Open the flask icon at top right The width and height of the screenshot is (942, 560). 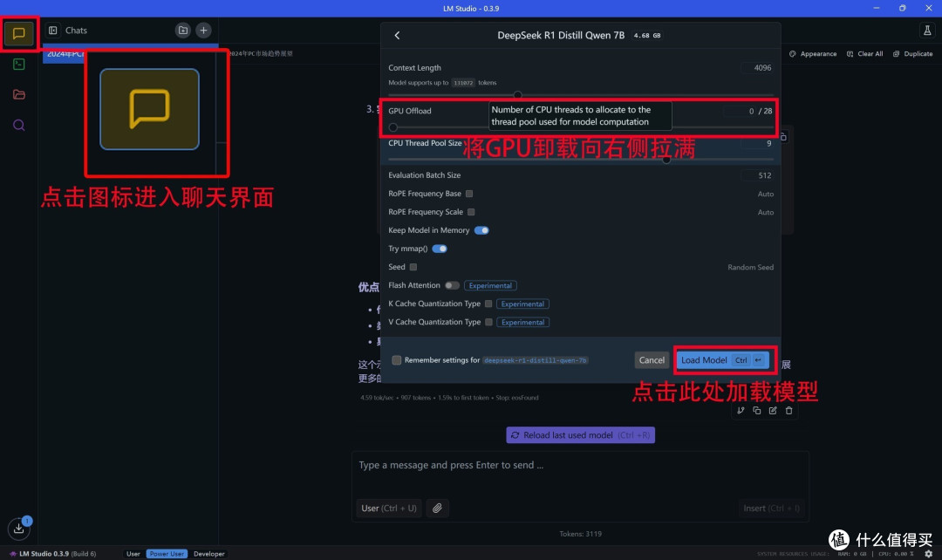point(927,30)
